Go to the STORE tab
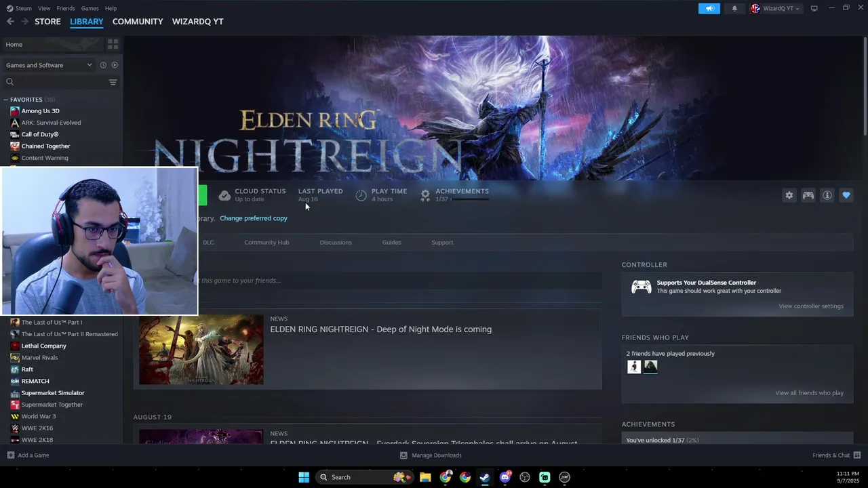This screenshot has height=488, width=868. [x=47, y=22]
